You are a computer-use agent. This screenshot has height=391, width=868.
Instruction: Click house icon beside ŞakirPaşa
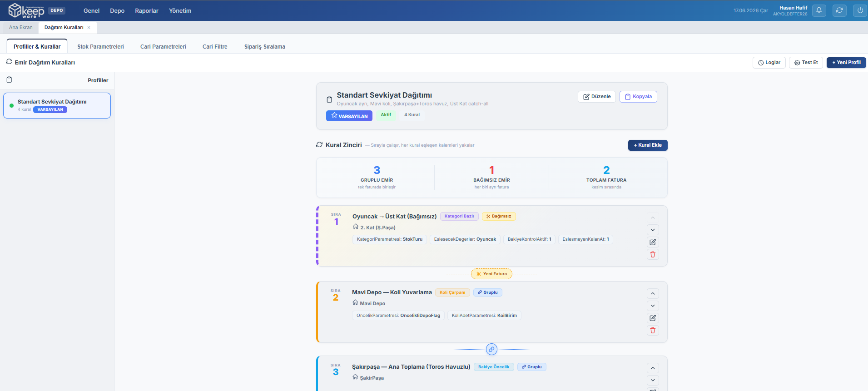pos(355,377)
